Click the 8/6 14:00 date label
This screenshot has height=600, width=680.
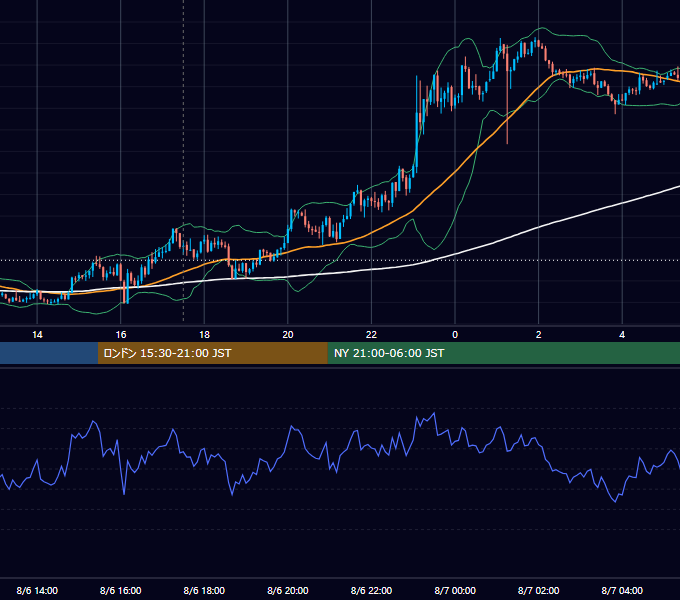(37, 590)
